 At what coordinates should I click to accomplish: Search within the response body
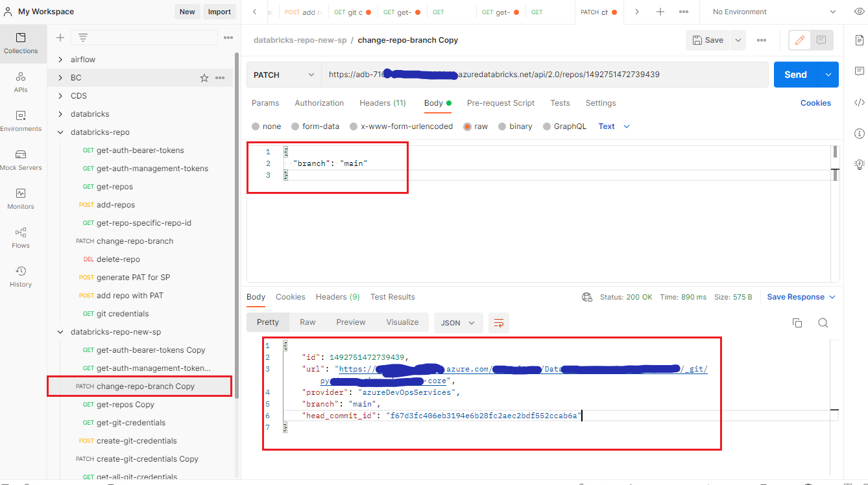[823, 323]
